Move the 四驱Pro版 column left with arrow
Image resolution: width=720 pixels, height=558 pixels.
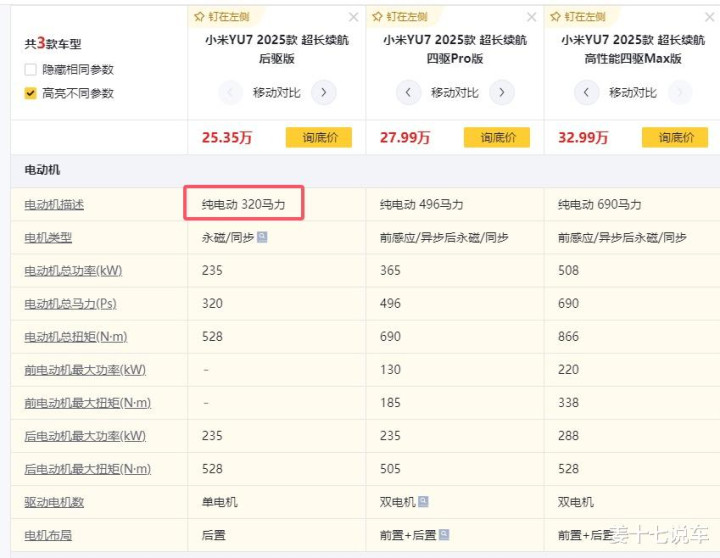coord(408,92)
